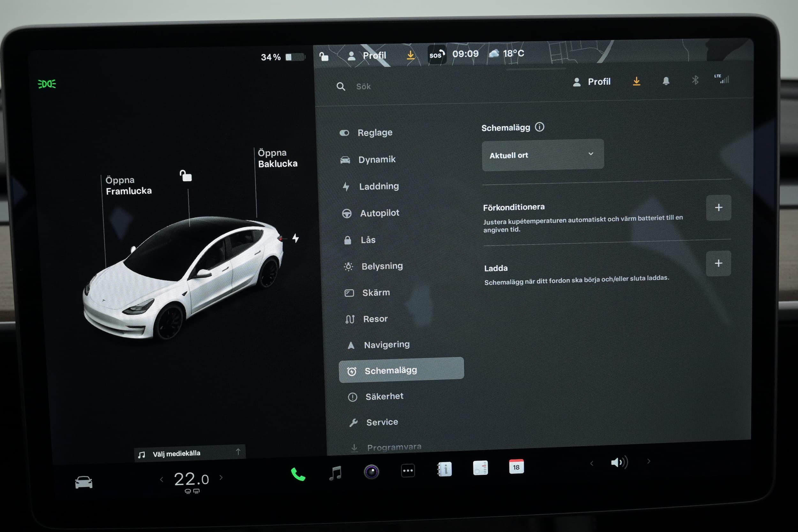Open the three-dots app launcher

(408, 471)
